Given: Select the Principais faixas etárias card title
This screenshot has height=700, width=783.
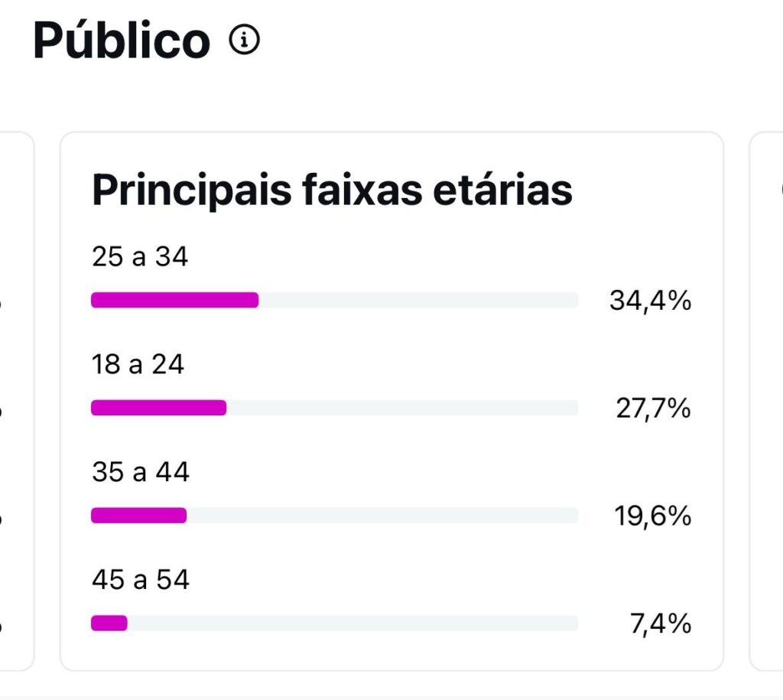Looking at the screenshot, I should [x=332, y=190].
